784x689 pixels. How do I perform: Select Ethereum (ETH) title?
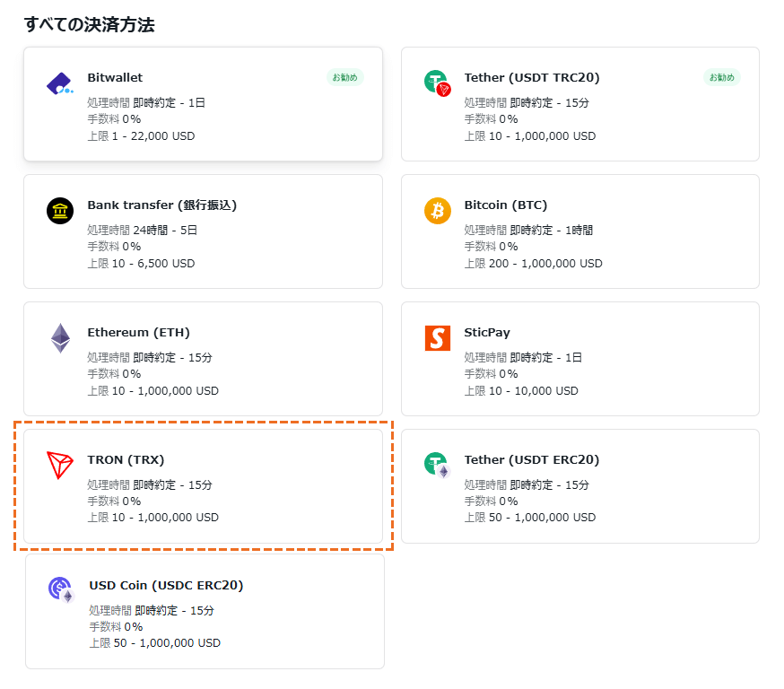click(x=138, y=333)
